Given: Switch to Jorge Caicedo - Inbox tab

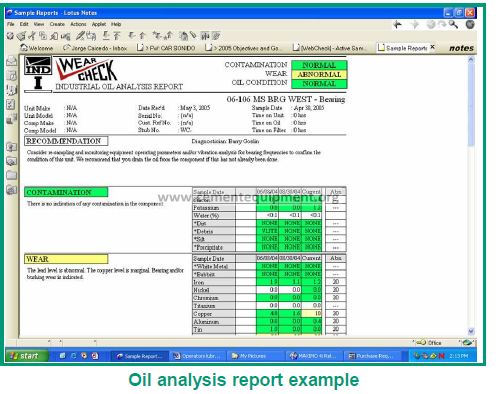Looking at the screenshot, I should tap(95, 48).
